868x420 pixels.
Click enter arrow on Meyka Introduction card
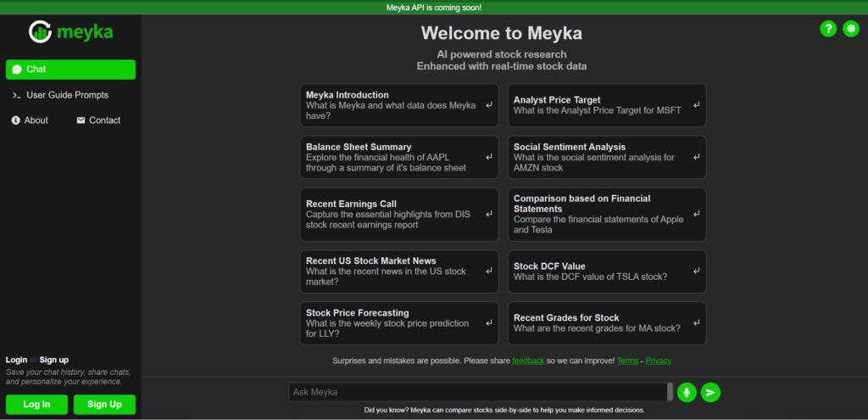[489, 105]
